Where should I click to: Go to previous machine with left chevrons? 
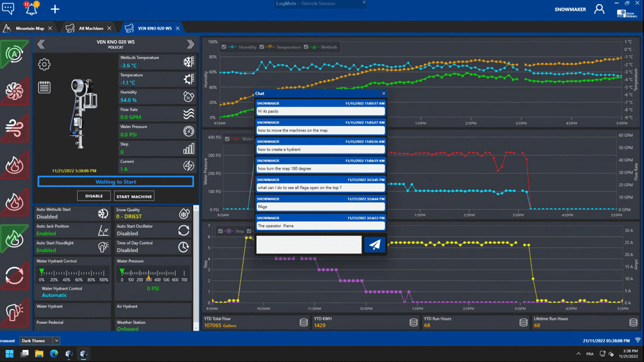[x=41, y=44]
